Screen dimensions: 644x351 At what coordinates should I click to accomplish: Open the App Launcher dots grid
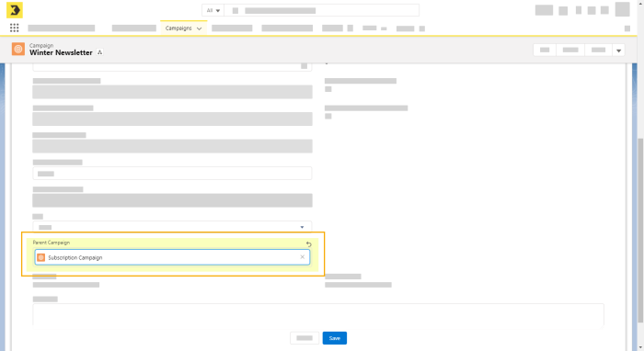[x=15, y=28]
